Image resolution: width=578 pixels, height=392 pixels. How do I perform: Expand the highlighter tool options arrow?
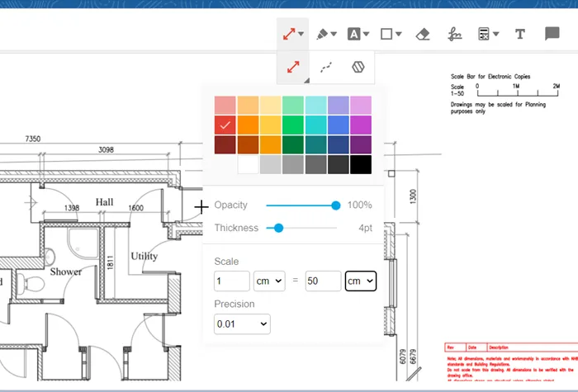point(334,34)
